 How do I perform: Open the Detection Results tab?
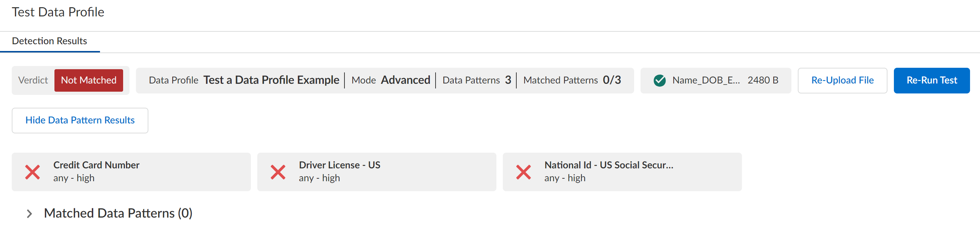click(49, 41)
